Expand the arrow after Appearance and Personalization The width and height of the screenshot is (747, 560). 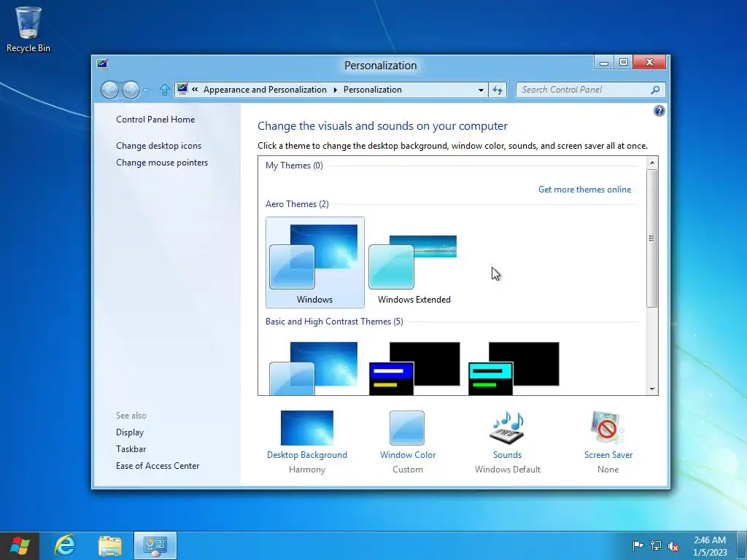336,90
